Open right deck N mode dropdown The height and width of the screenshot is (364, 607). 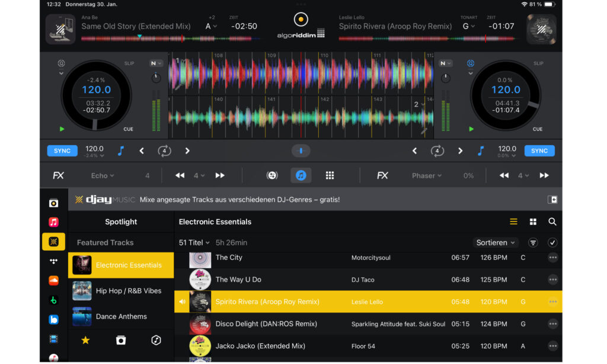446,63
